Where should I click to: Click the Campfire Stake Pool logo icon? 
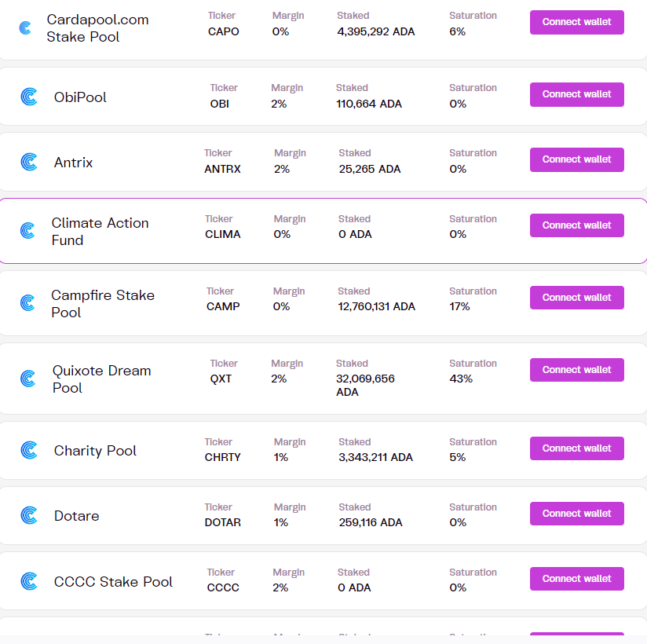click(27, 303)
